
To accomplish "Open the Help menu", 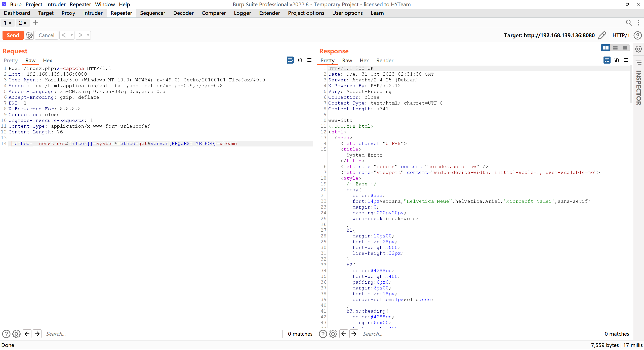I will [125, 5].
